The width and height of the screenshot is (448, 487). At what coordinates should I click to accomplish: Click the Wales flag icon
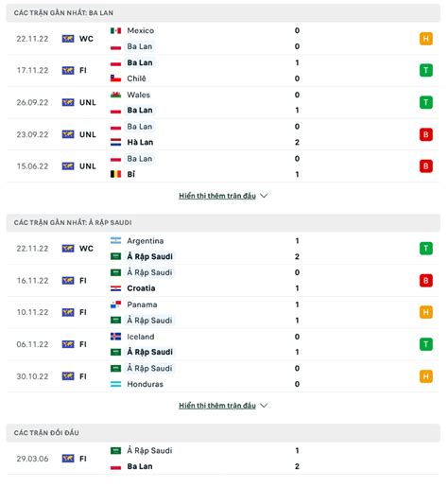(x=115, y=95)
